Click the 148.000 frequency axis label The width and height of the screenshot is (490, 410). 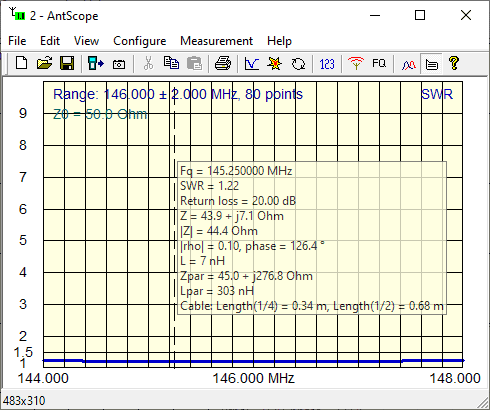(x=455, y=378)
